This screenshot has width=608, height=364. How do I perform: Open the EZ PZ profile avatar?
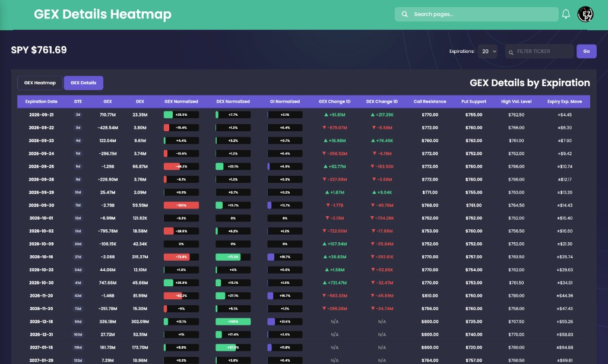click(x=585, y=14)
